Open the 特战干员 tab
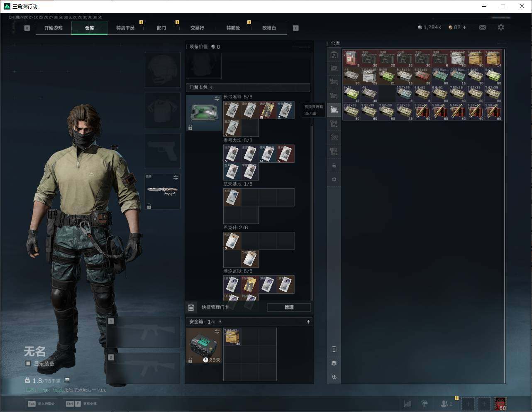 click(x=125, y=28)
